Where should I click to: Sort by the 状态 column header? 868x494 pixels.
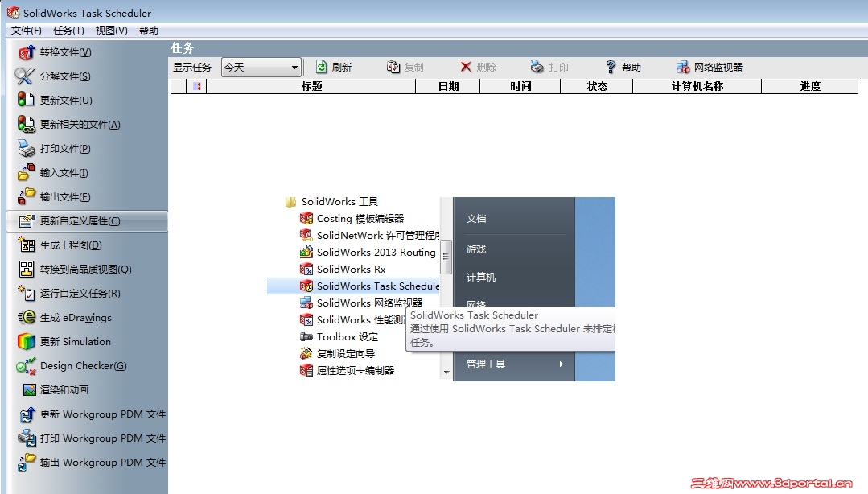coord(597,86)
